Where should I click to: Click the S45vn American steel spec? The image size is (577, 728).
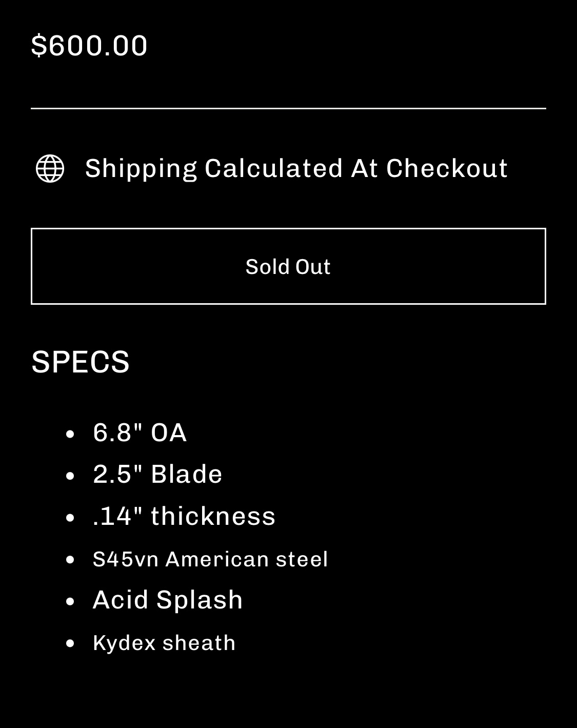pos(210,559)
